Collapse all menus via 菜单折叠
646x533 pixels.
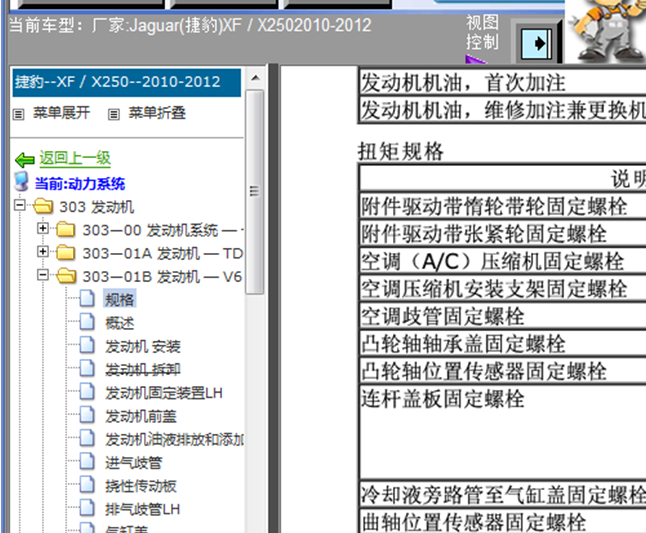pyautogui.click(x=157, y=112)
